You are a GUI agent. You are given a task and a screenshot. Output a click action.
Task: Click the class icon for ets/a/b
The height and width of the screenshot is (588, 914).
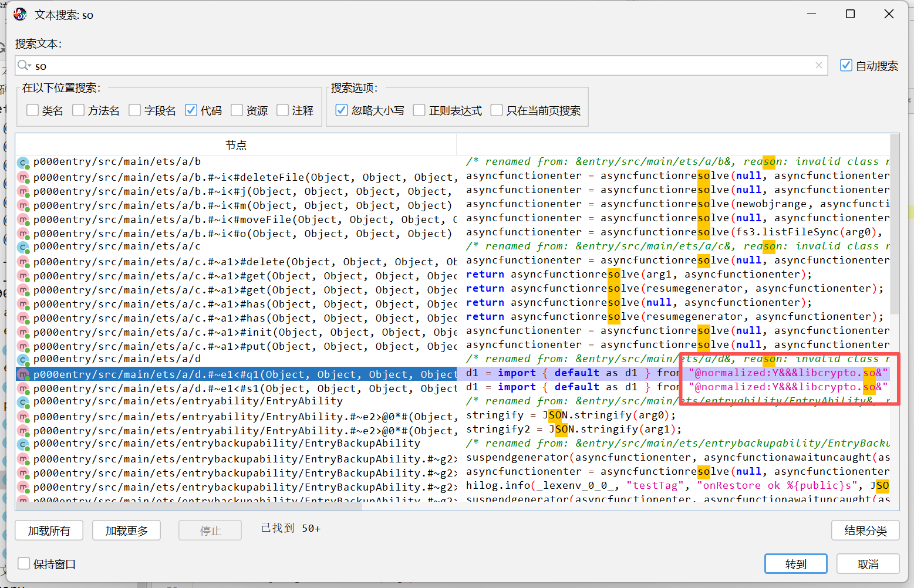pos(23,163)
